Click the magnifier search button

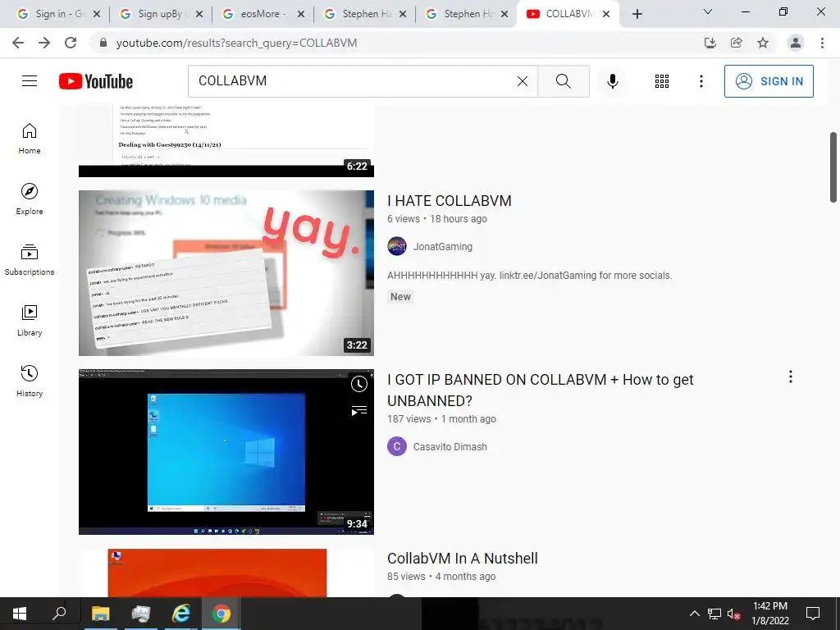pyautogui.click(x=563, y=81)
